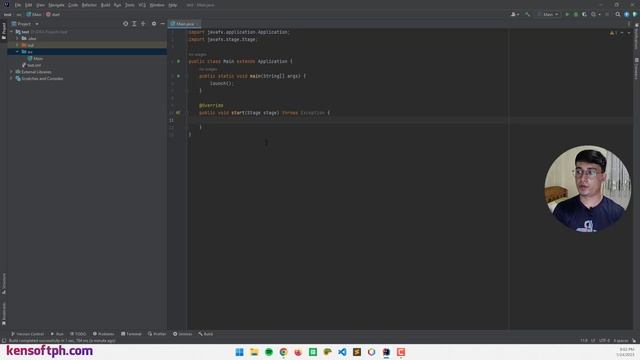Viewport: 640px width, 360px height.
Task: Click the blue IDE updates icon
Action: point(627,14)
